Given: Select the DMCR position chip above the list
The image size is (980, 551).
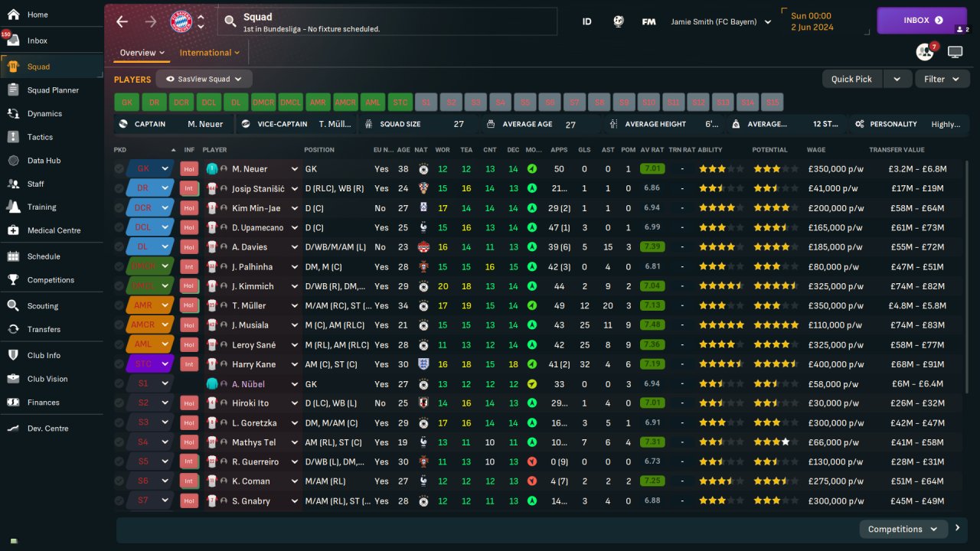Looking at the screenshot, I should [x=263, y=102].
